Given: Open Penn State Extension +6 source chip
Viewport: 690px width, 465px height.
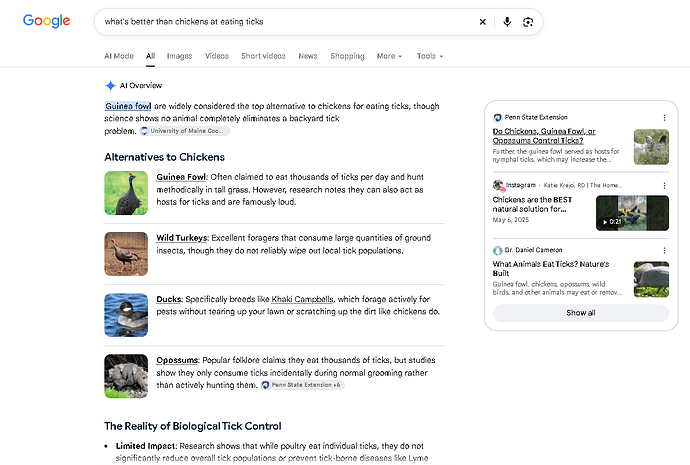Looking at the screenshot, I should point(302,385).
